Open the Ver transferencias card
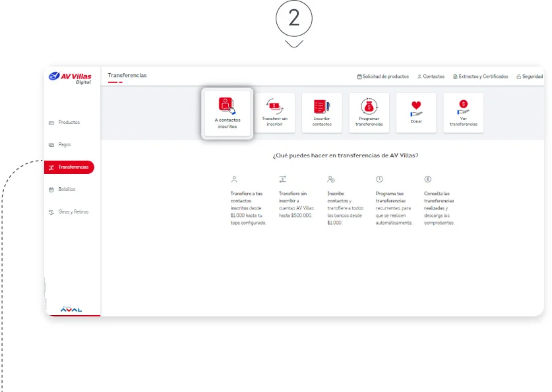Image resolution: width=552 pixels, height=392 pixels. (463, 113)
